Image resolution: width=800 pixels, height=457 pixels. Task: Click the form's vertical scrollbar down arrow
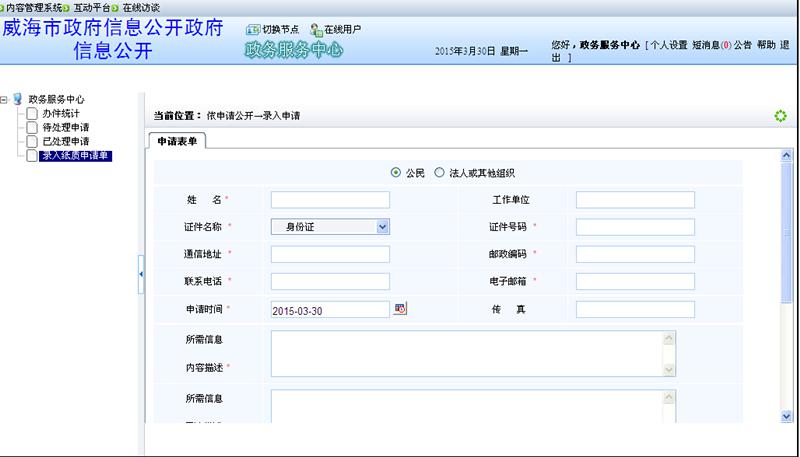786,416
